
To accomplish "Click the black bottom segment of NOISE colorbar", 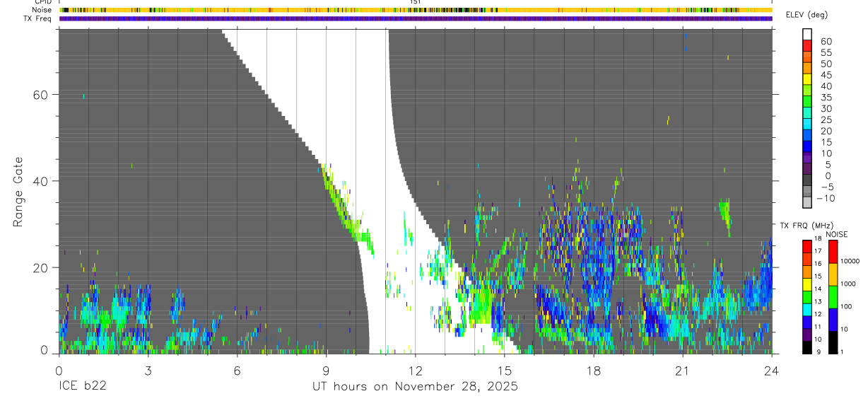I will click(833, 342).
